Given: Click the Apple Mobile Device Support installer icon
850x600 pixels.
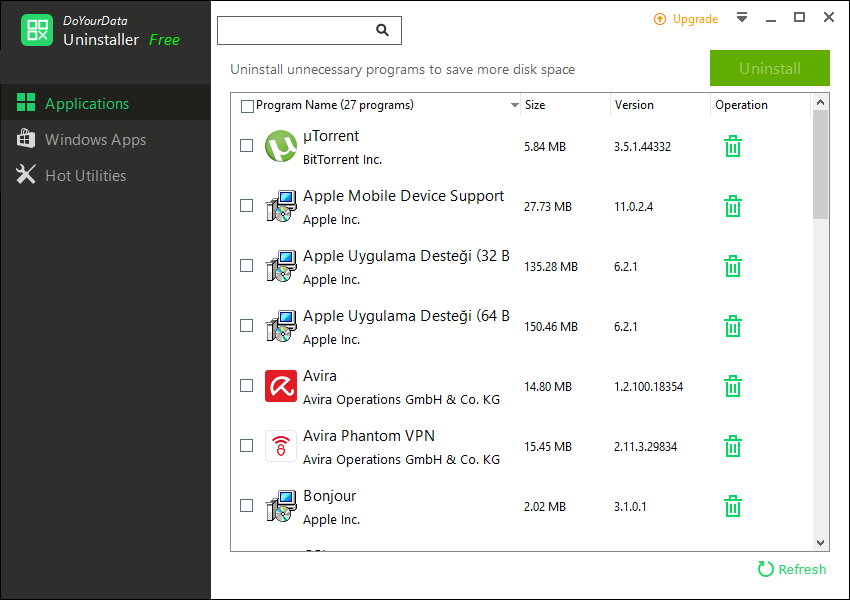Looking at the screenshot, I should coord(281,206).
